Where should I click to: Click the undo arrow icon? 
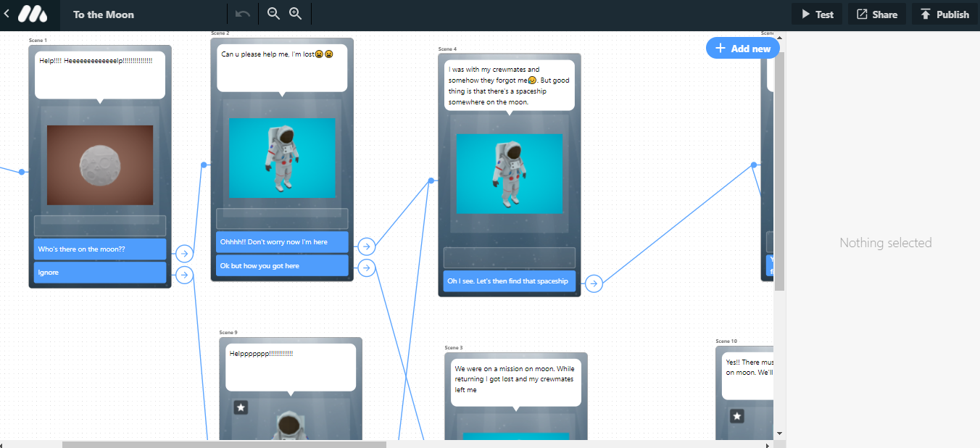pos(244,14)
